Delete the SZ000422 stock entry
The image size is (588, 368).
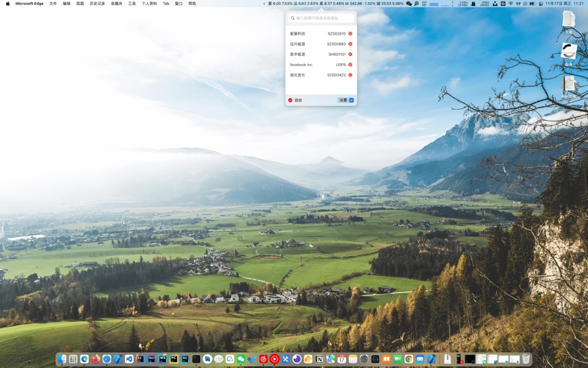point(350,75)
